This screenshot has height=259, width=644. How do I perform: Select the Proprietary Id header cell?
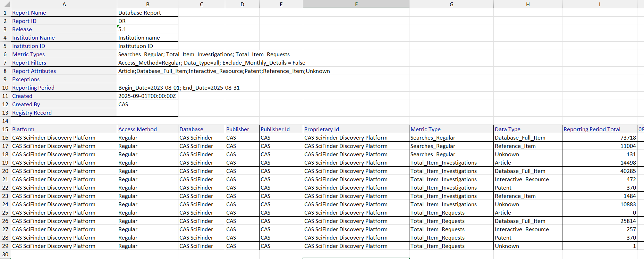pos(356,129)
